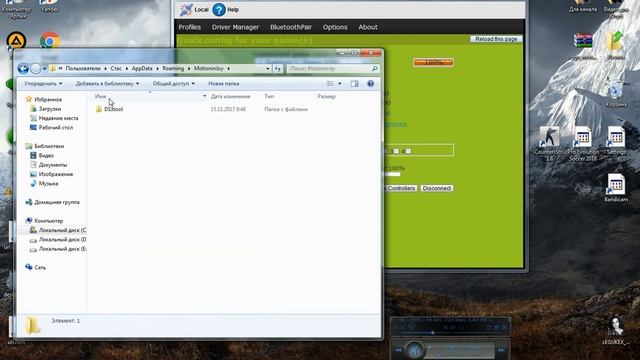The width and height of the screenshot is (640, 360).
Task: Expand arrow after MotioninJoy breadcrumb
Action: [x=229, y=69]
